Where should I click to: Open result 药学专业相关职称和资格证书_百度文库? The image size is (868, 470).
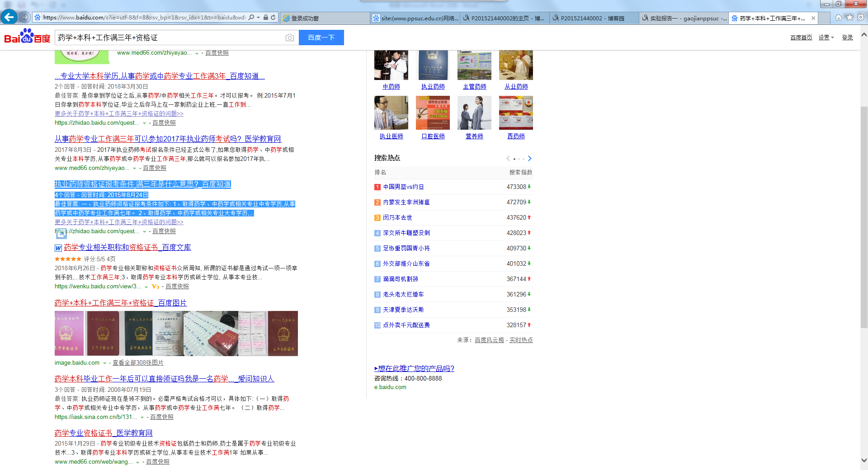click(x=127, y=248)
